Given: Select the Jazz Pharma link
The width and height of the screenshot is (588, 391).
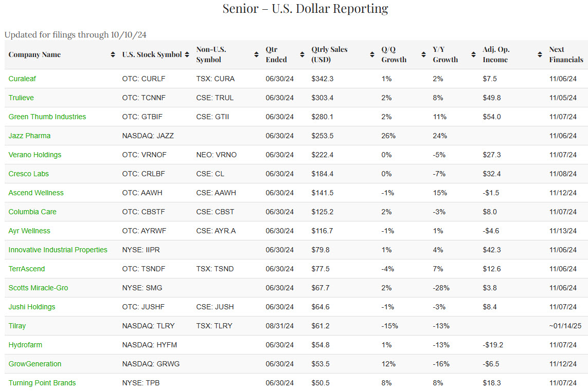Looking at the screenshot, I should click(29, 136).
